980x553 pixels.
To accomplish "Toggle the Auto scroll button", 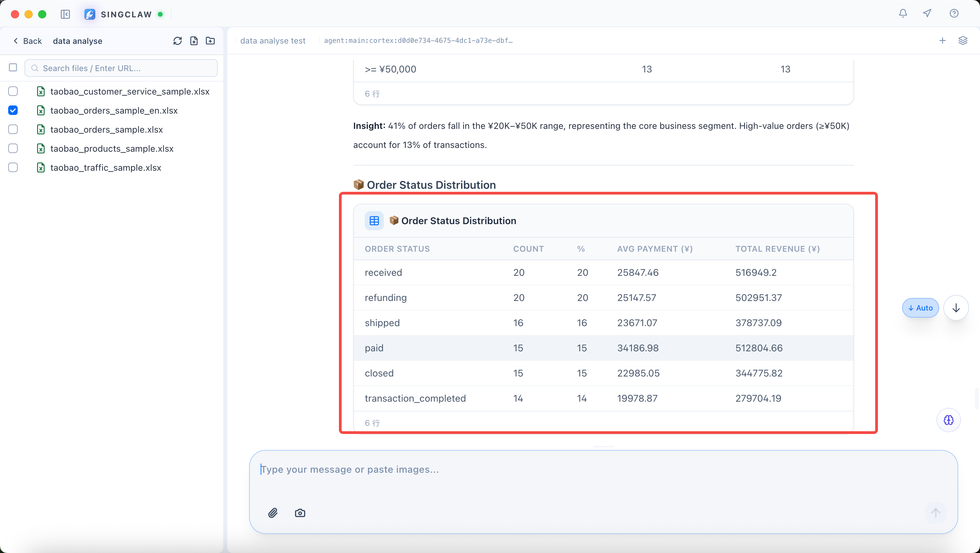I will coord(920,308).
